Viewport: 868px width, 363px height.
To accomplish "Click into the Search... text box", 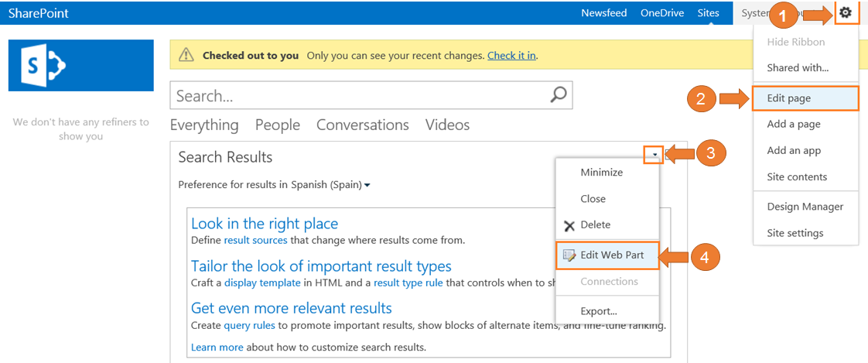I will point(356,96).
